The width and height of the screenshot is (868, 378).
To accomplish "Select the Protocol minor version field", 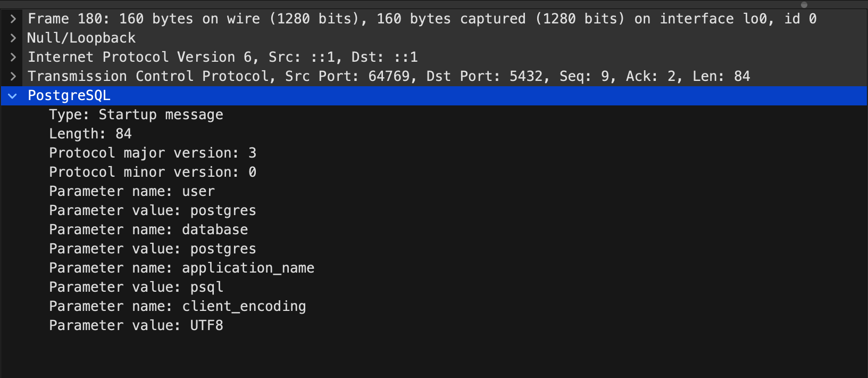I will 153,172.
